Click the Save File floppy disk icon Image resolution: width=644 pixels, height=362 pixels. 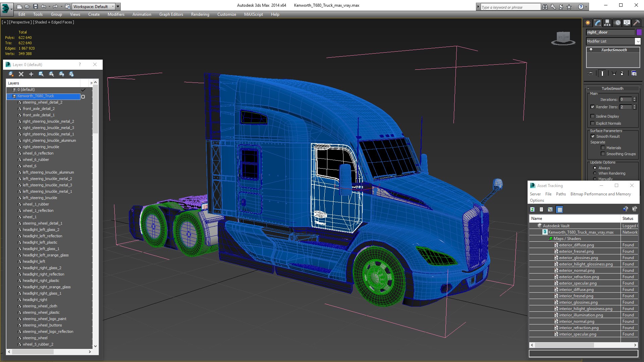click(35, 6)
